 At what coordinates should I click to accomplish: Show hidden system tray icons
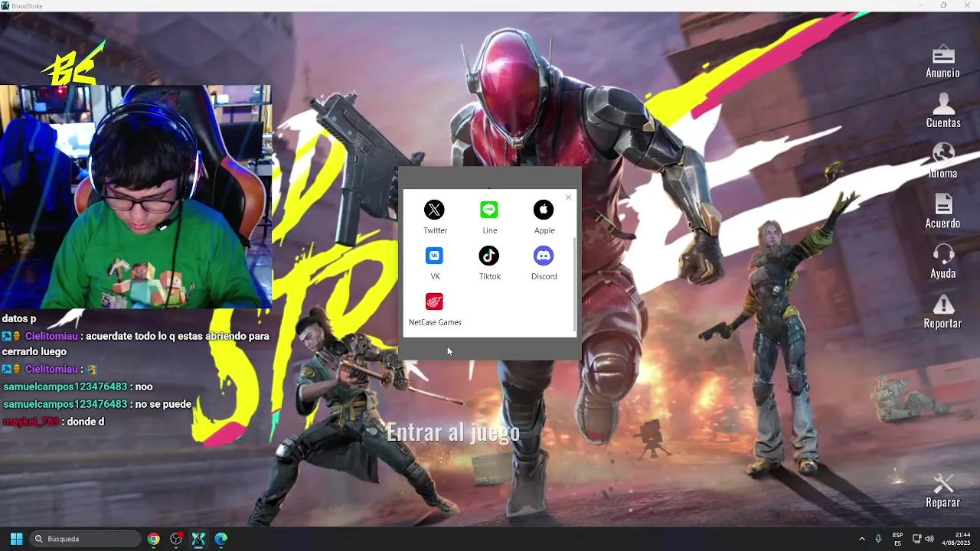pyautogui.click(x=861, y=539)
